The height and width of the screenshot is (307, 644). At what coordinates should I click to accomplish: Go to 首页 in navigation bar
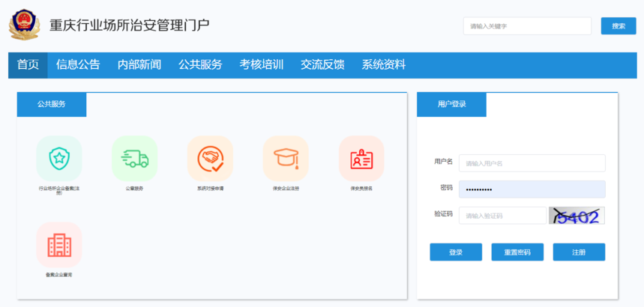click(x=28, y=65)
